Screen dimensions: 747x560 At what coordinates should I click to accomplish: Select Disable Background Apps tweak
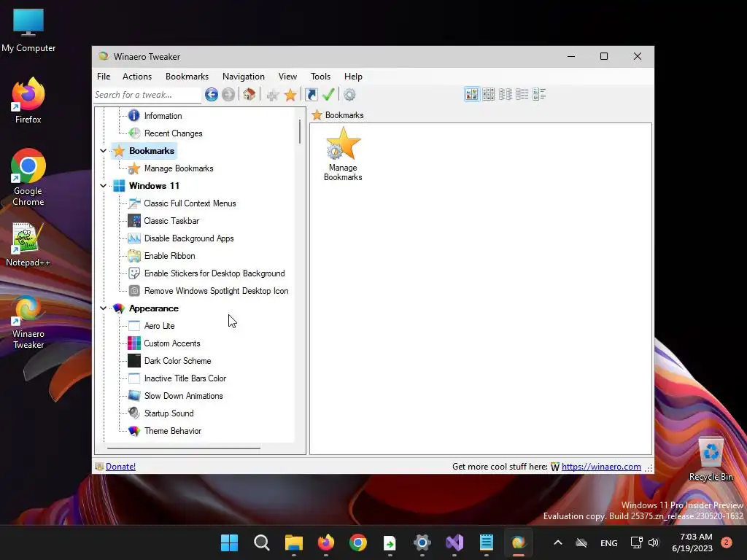pos(189,238)
